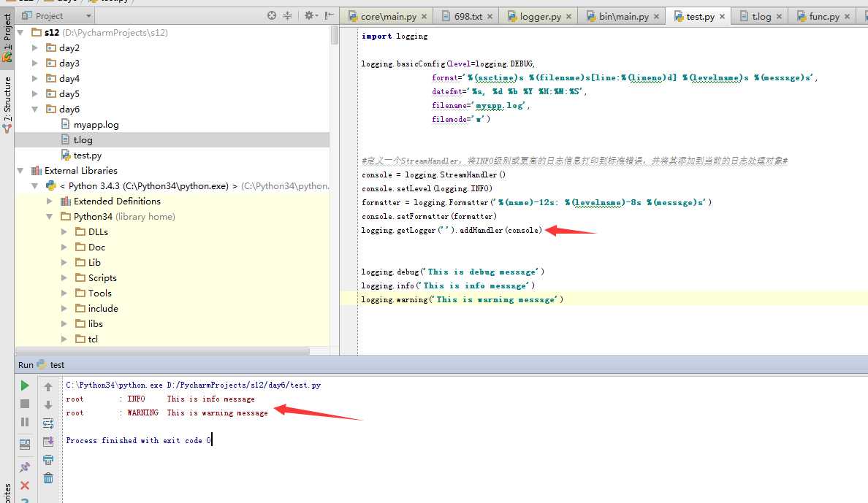Image resolution: width=868 pixels, height=503 pixels.
Task: Expand the DLLs folder
Action: (64, 232)
